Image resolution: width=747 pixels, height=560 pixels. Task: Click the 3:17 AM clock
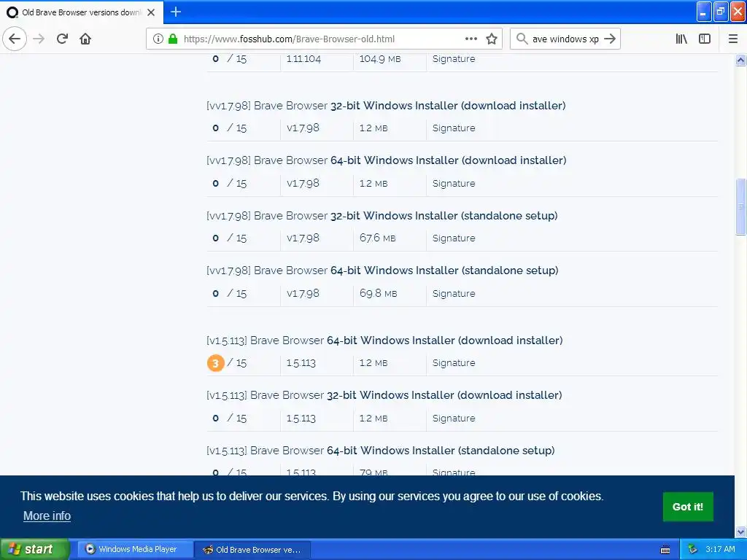(x=720, y=549)
